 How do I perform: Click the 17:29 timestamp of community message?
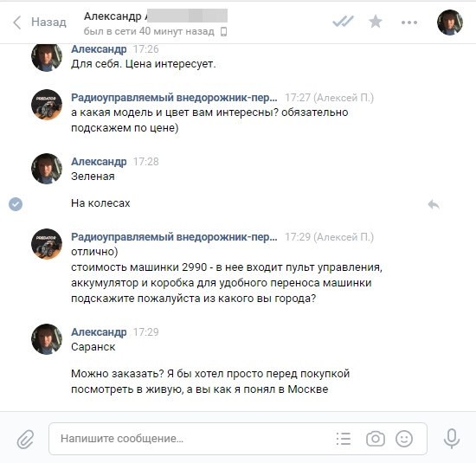tap(298, 237)
